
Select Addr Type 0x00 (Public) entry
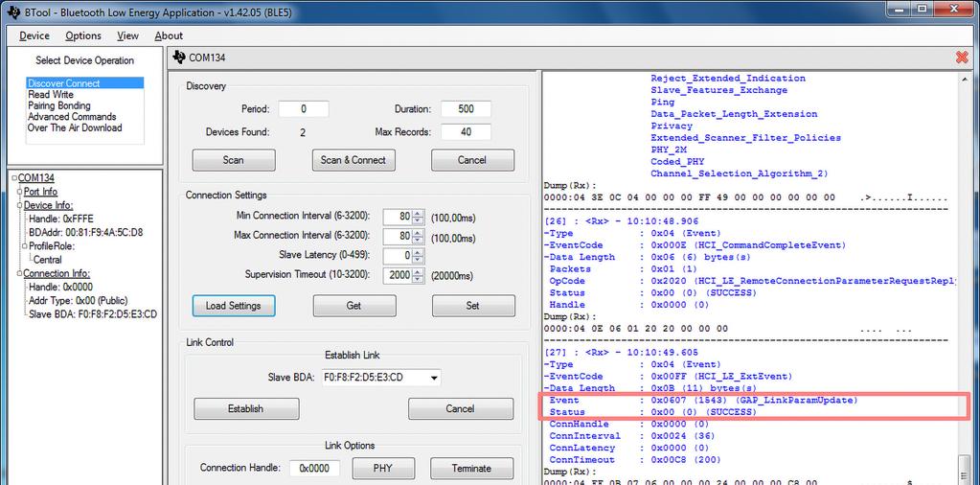[79, 300]
